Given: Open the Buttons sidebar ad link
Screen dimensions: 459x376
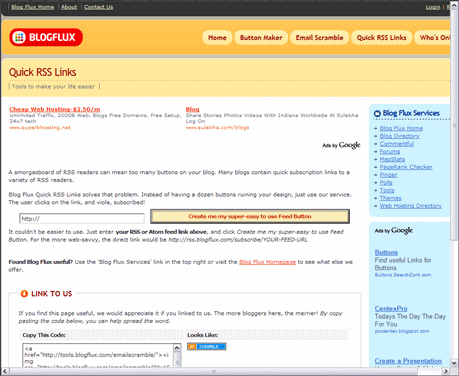Looking at the screenshot, I should 386,252.
